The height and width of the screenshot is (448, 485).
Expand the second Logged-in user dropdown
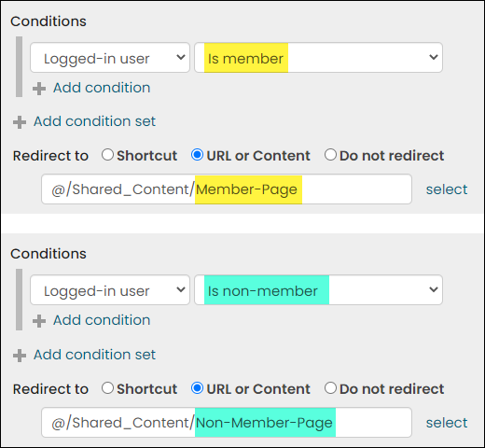pyautogui.click(x=110, y=290)
